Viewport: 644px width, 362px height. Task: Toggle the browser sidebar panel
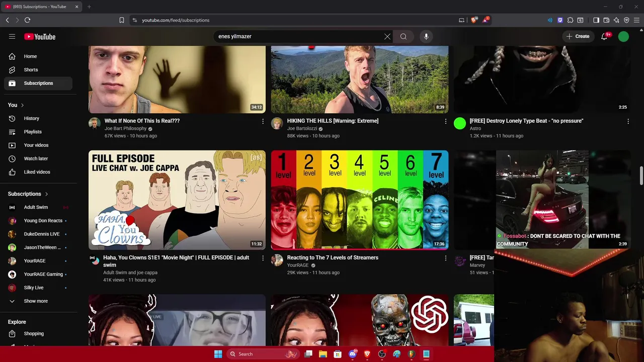596,20
